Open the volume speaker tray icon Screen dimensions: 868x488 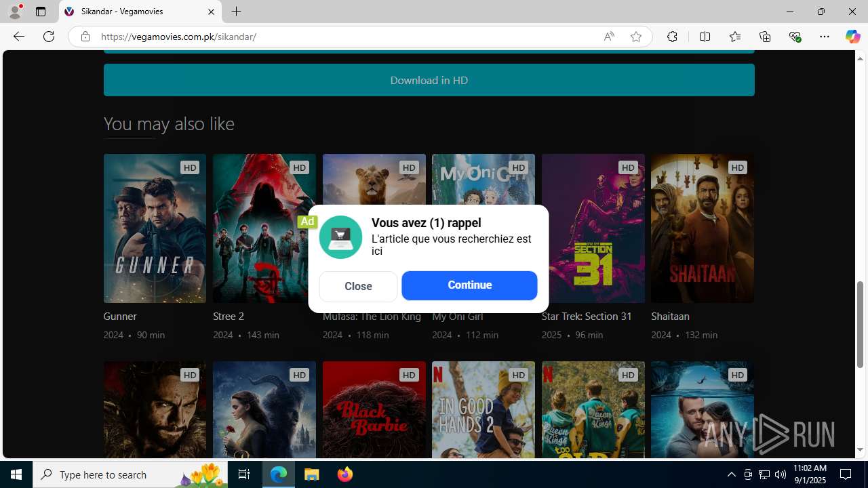[781, 474]
